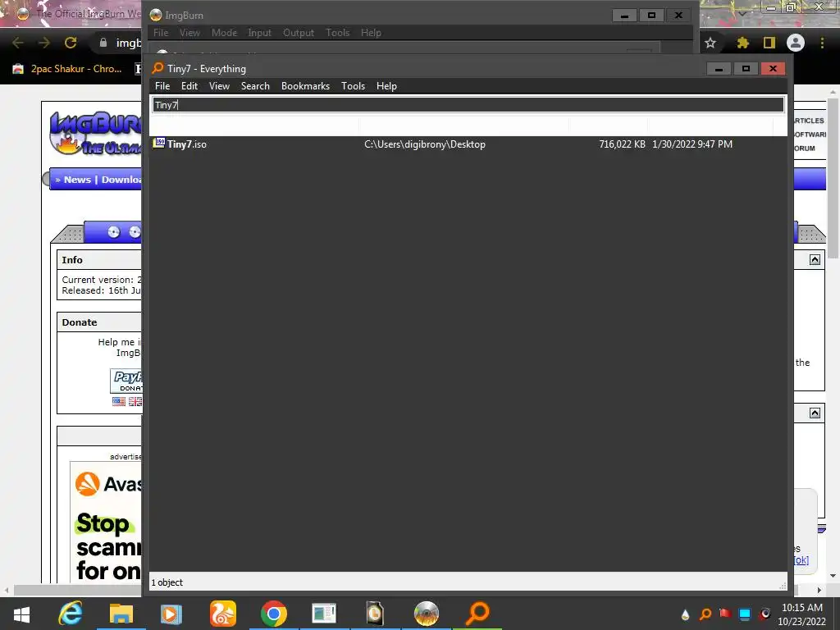Switch to ImgBurn via taskbar icon
Viewport: 840px width, 630px height.
(x=427, y=614)
